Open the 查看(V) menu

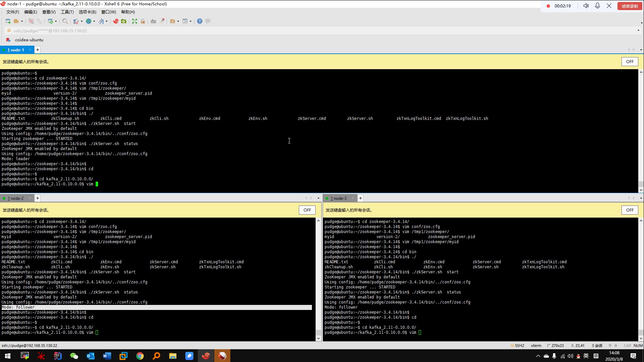pos(49,12)
